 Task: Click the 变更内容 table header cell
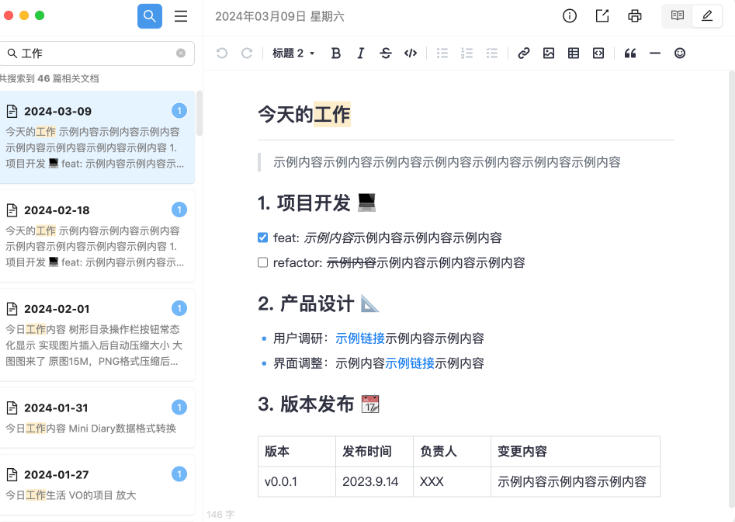[x=576, y=451]
